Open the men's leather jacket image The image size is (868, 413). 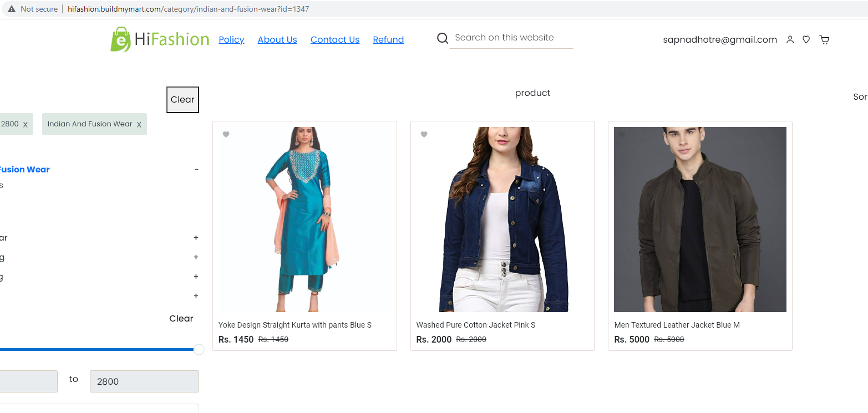(x=700, y=220)
